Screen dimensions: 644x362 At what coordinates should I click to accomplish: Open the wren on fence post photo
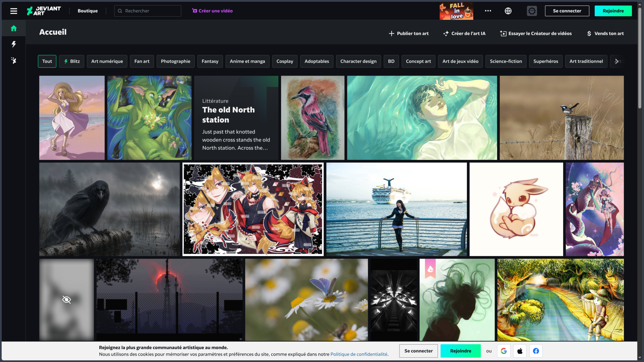point(562,118)
